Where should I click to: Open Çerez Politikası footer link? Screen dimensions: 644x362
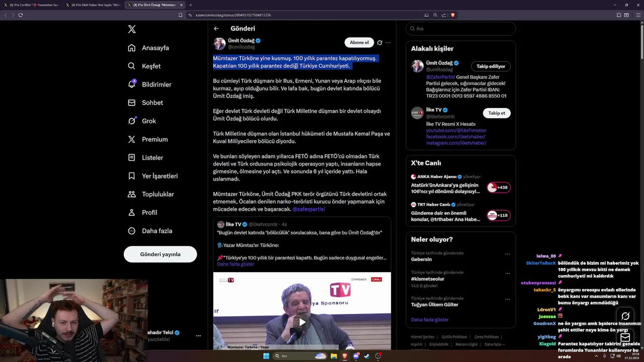[487, 337]
